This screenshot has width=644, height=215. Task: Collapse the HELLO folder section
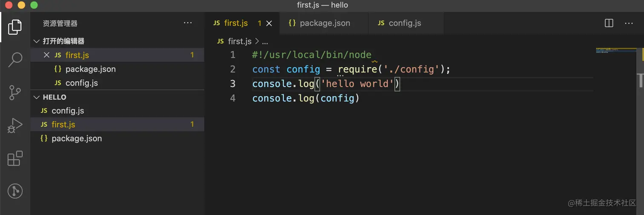[x=37, y=97]
